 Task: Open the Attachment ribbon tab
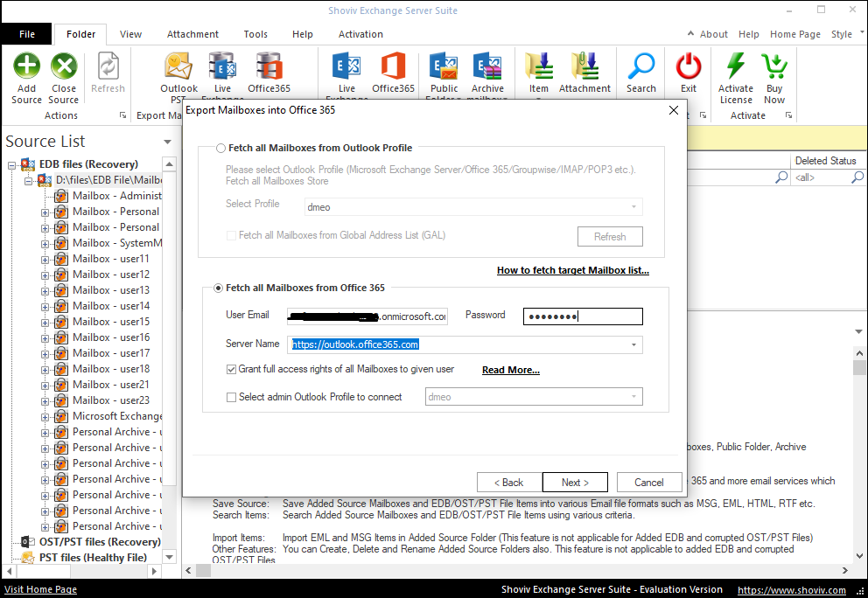click(192, 34)
